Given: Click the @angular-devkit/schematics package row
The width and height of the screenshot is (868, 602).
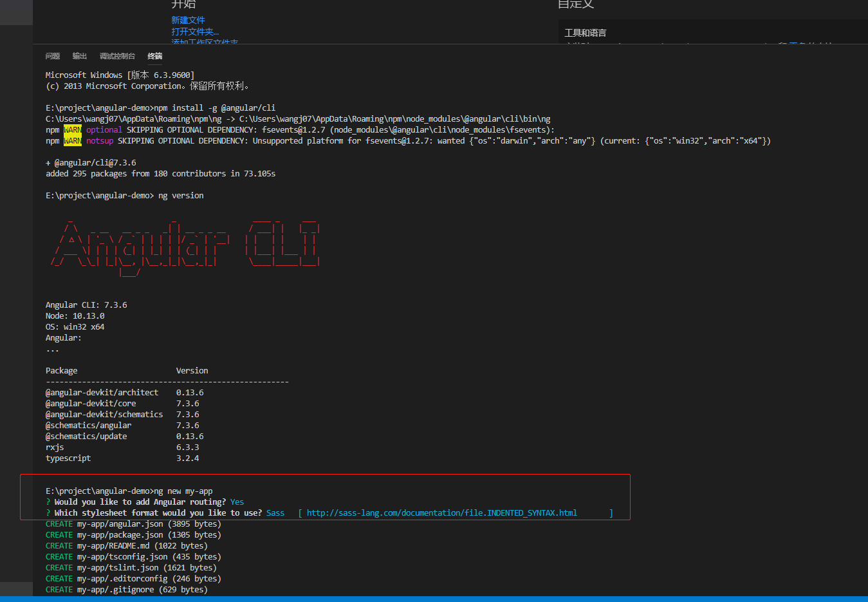Looking at the screenshot, I should (122, 415).
